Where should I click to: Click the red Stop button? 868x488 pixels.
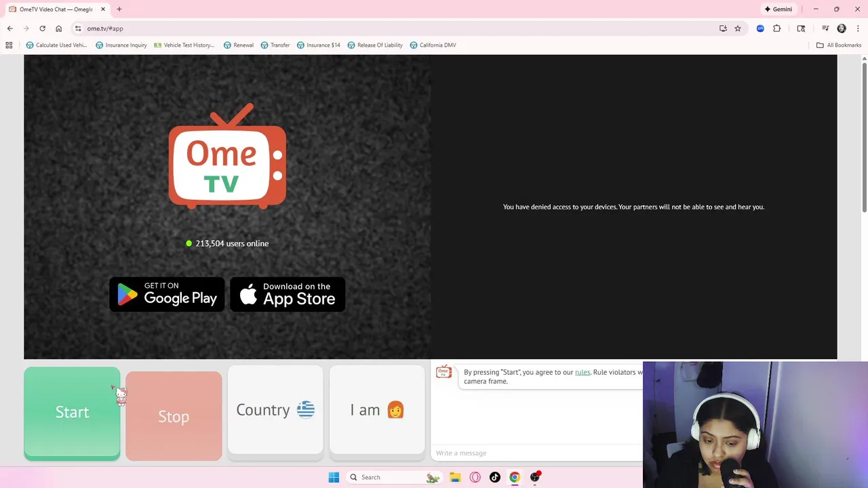pos(174,416)
